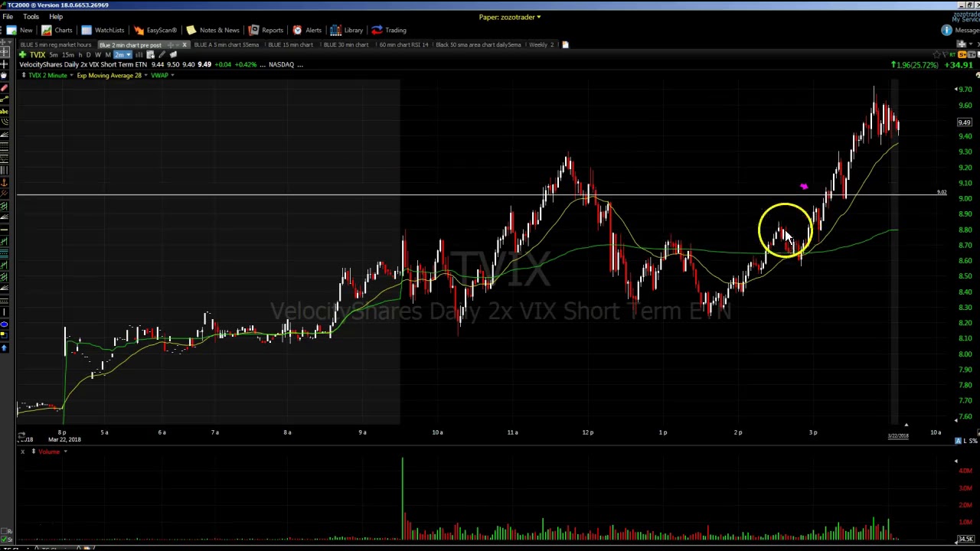Image resolution: width=980 pixels, height=551 pixels.
Task: Open the WatchLists toolbar item
Action: click(x=103, y=30)
